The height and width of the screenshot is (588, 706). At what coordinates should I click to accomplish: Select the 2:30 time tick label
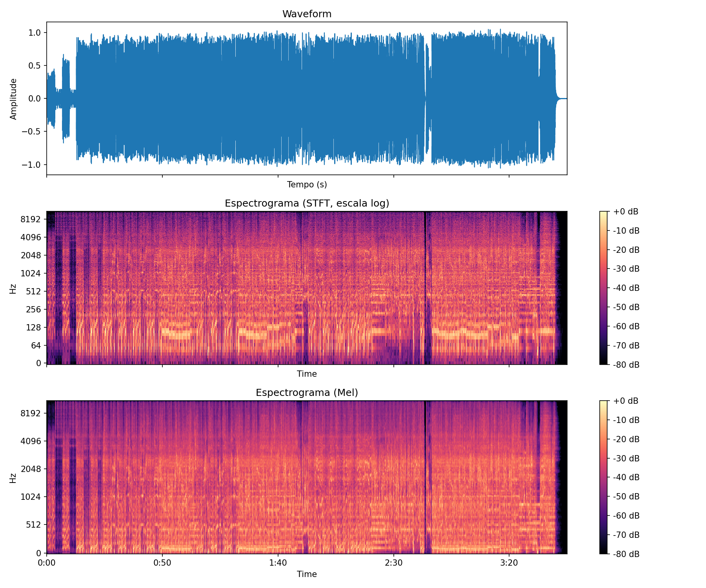pyautogui.click(x=393, y=563)
